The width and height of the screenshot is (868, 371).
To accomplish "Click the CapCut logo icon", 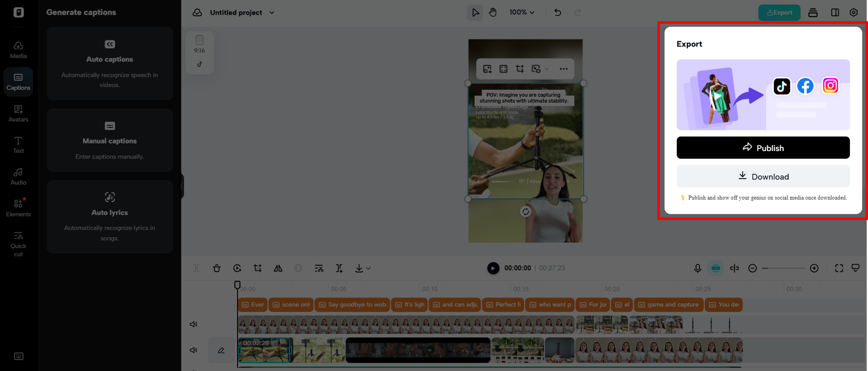I will (18, 12).
